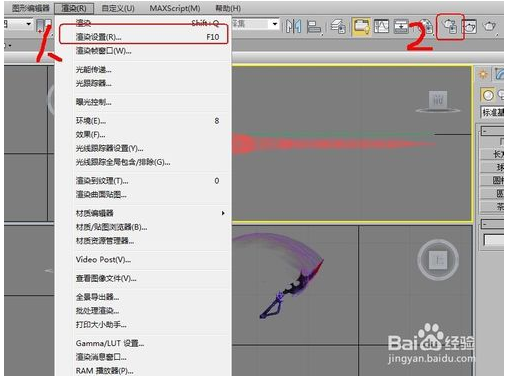Collapse the Name and Color rollout
This screenshot has width=509, height=378.
[x=492, y=224]
